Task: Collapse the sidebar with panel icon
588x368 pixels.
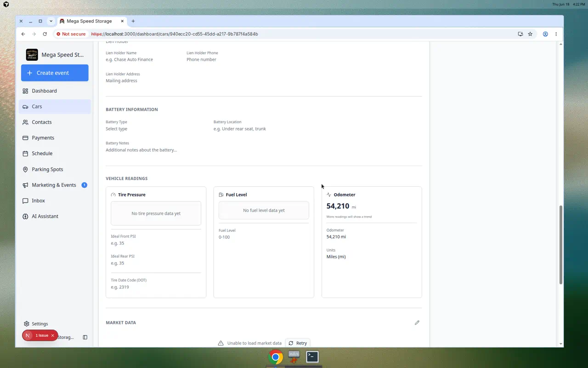Action: [x=85, y=337]
